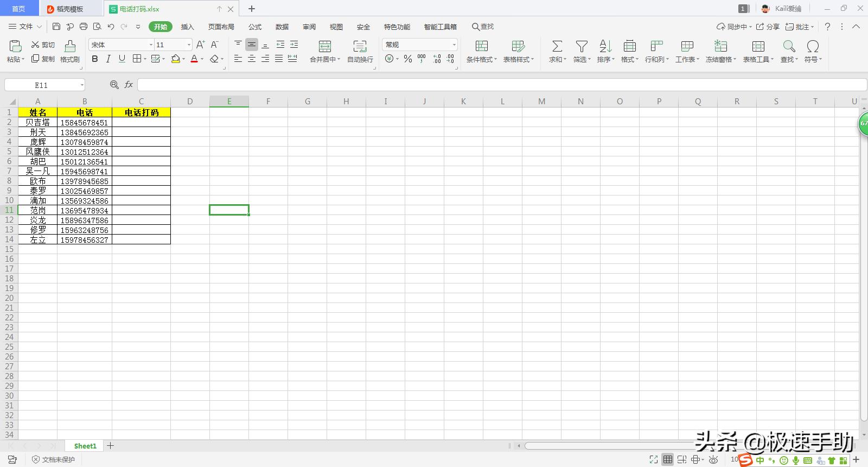This screenshot has width=868, height=467.
Task: Open the 公式 (Formulas) ribbon tab
Action: click(x=255, y=27)
